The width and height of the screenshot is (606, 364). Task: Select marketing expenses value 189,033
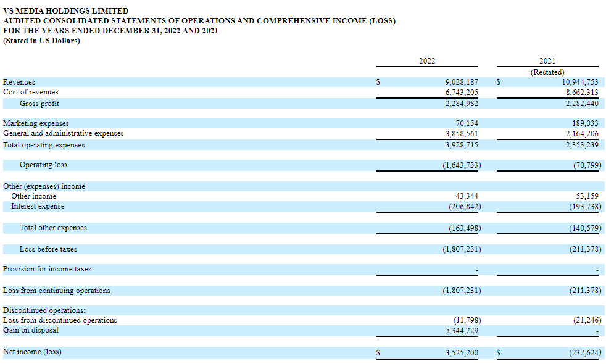point(585,123)
